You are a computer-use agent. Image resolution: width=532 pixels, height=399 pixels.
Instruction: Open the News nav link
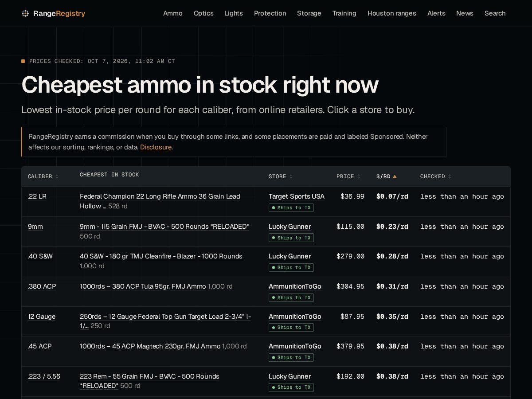tap(465, 13)
